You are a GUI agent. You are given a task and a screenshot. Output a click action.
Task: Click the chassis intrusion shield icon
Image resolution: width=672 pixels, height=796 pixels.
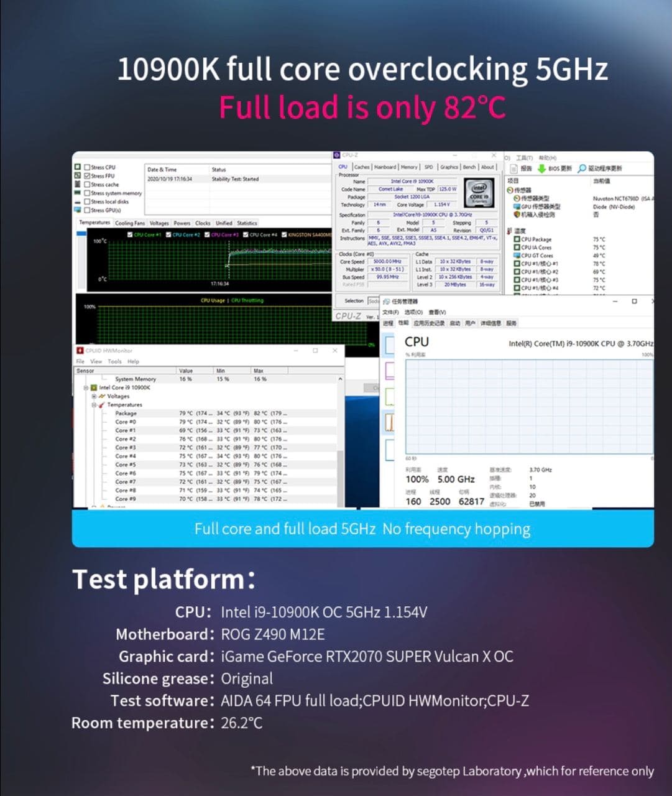pyautogui.click(x=517, y=215)
